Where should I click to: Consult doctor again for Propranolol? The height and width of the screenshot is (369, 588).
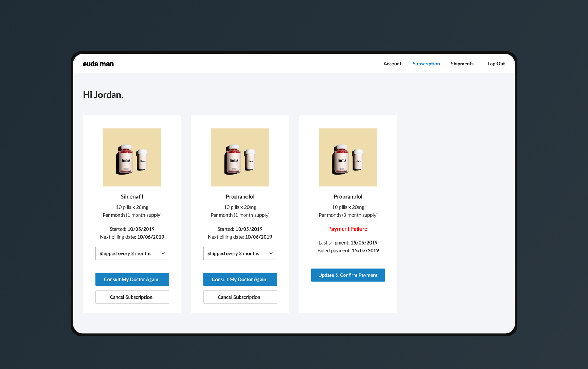click(x=240, y=279)
